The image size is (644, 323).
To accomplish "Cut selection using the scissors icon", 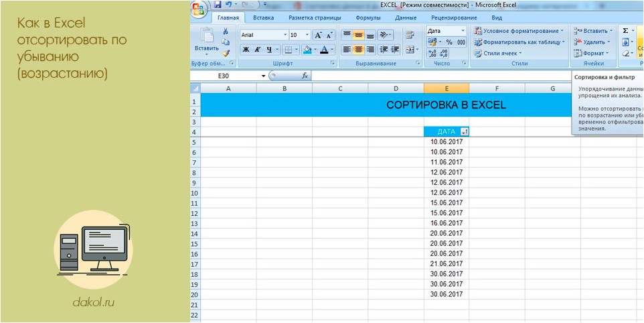I will [225, 31].
